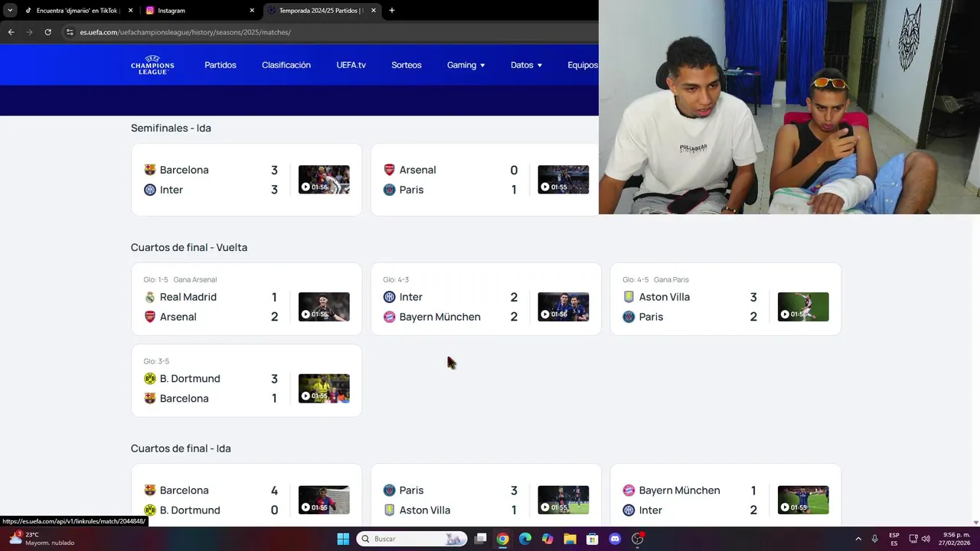
Task: Open Bayern München in Cuartos Vuelta card
Action: click(439, 317)
